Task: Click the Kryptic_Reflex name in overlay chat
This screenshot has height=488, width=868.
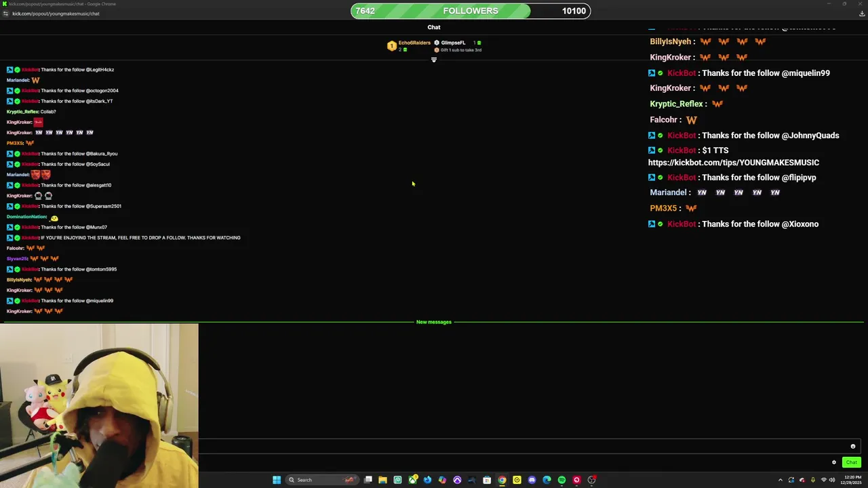Action: point(676,104)
